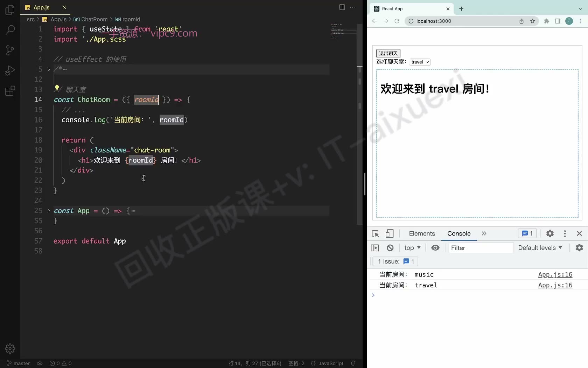Go back in the browser
The height and width of the screenshot is (368, 588).
click(374, 21)
